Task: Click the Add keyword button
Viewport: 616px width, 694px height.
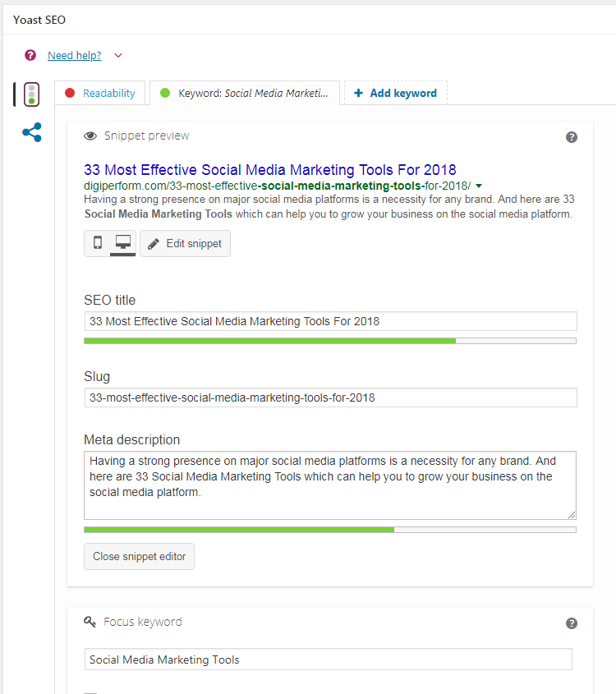Action: pos(396,93)
